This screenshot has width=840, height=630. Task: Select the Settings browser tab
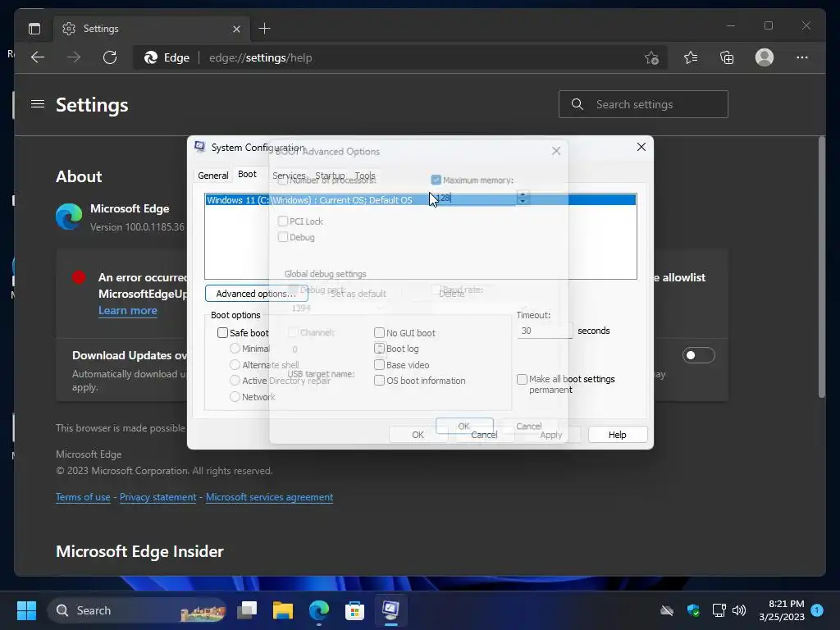tap(152, 29)
